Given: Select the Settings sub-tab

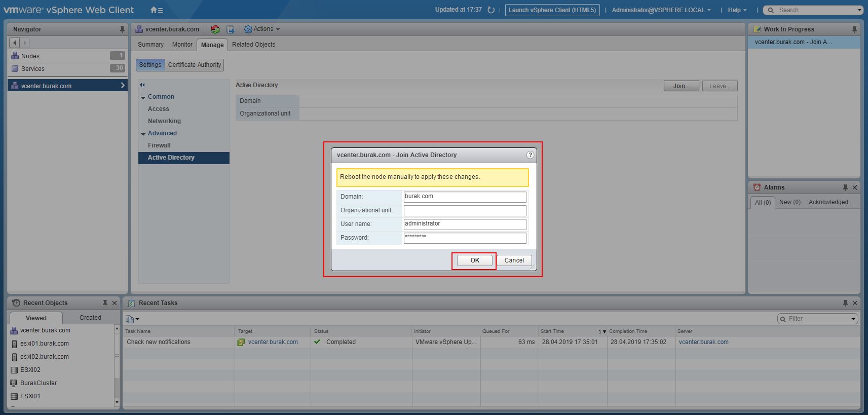Looking at the screenshot, I should point(150,65).
